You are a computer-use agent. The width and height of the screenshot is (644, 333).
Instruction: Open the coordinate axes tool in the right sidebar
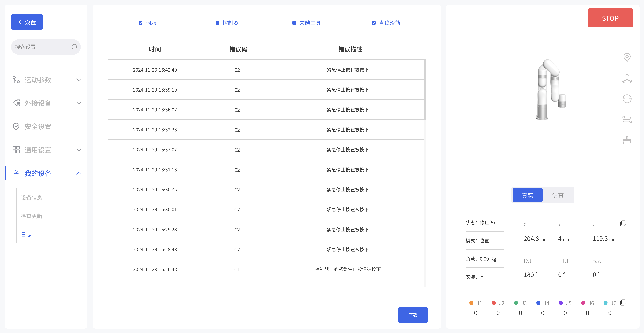(627, 78)
